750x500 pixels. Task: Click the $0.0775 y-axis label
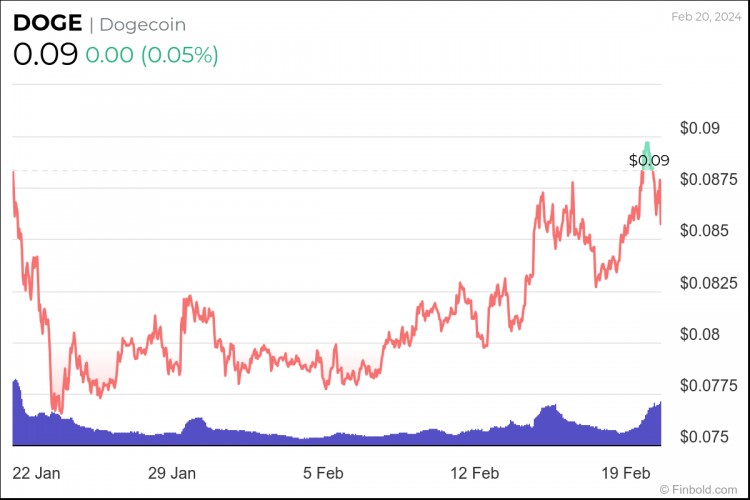coord(708,386)
